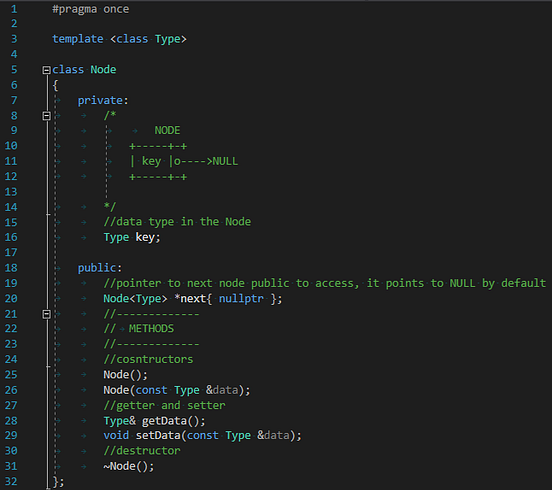Click line number 32 in the gutter
The width and height of the screenshot is (552, 490).
pyautogui.click(x=11, y=481)
